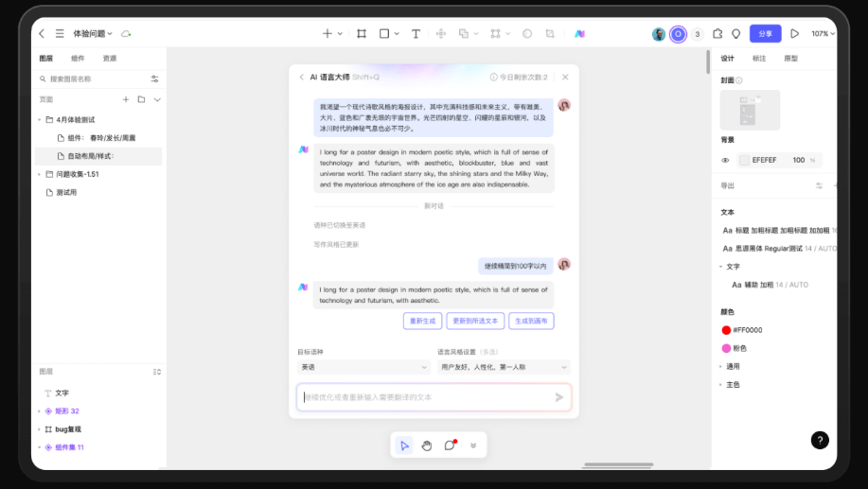The height and width of the screenshot is (489, 868).
Task: Expand the 主色 color group
Action: click(720, 385)
